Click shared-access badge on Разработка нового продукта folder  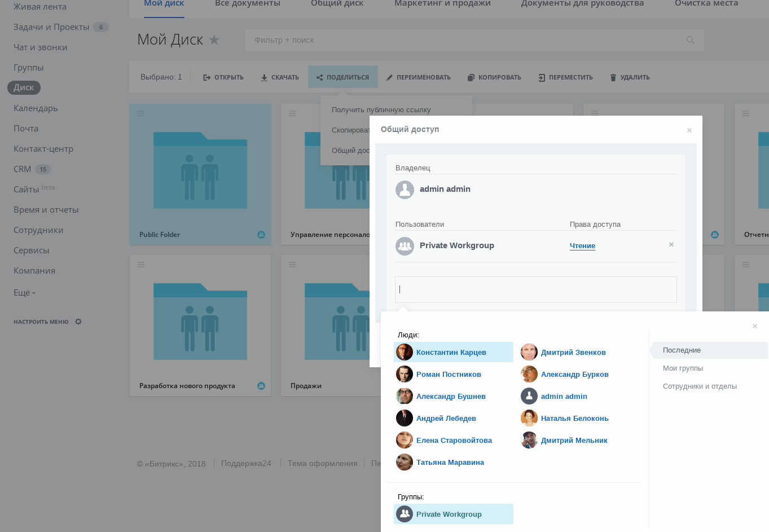click(261, 386)
